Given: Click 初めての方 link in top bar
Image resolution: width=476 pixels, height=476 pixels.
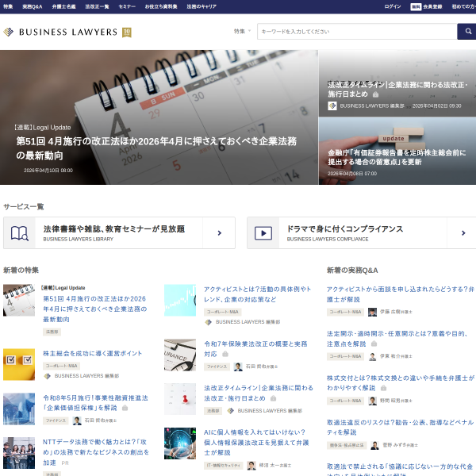Looking at the screenshot, I should tap(463, 6).
